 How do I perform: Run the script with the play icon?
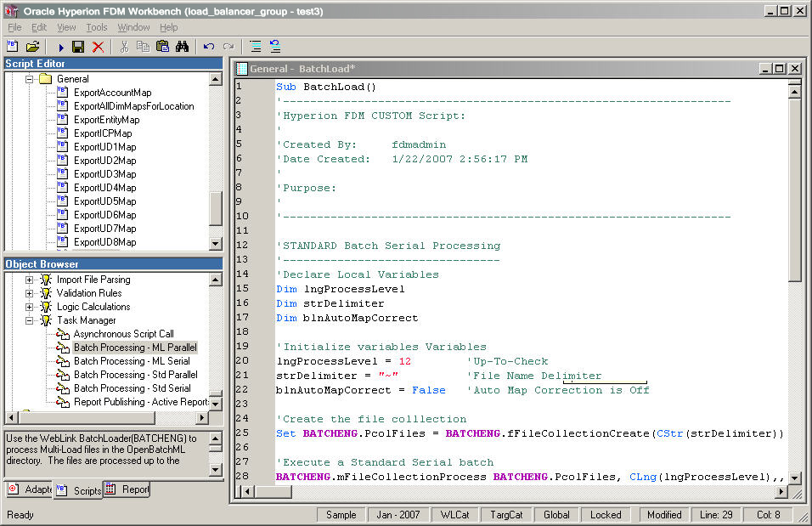(60, 47)
